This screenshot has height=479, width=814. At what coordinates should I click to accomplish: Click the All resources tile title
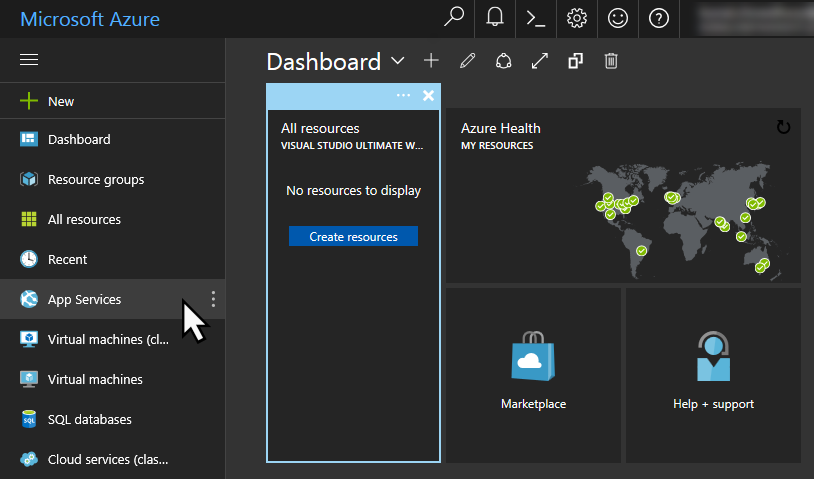tap(320, 128)
